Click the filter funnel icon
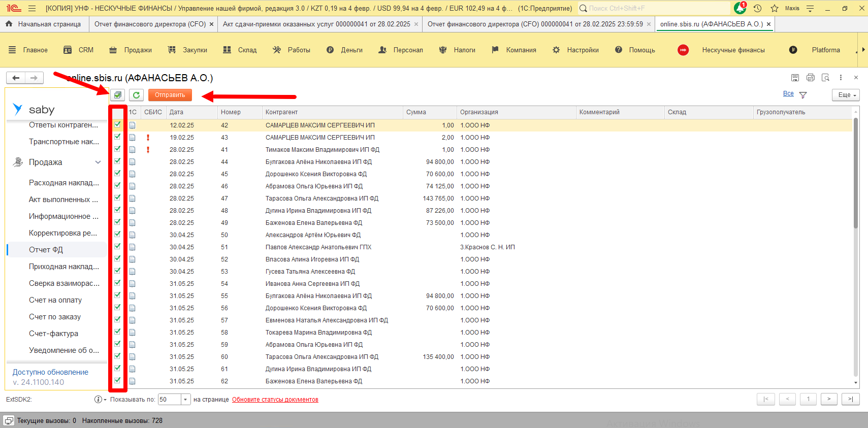Viewport: 868px width, 428px height. click(x=803, y=95)
